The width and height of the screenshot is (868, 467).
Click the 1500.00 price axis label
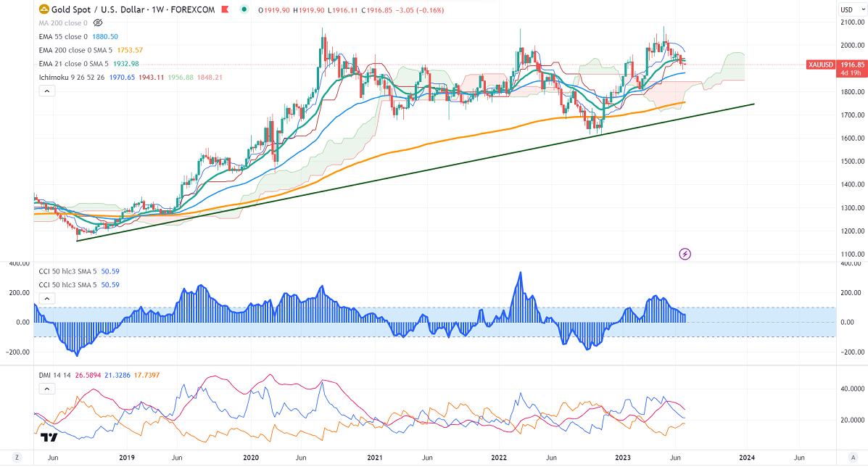[853, 162]
